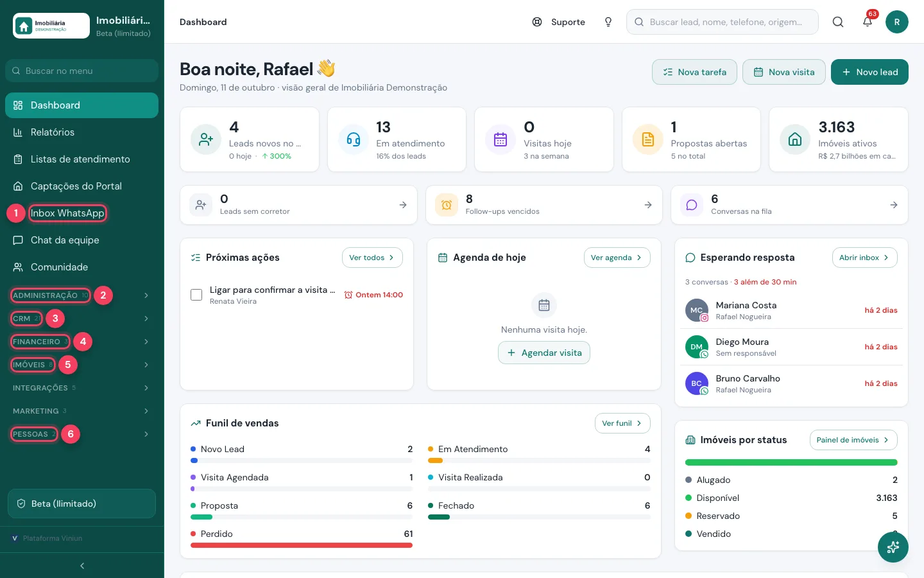Expand the Administração menu section
924x578 pixels.
click(82, 295)
